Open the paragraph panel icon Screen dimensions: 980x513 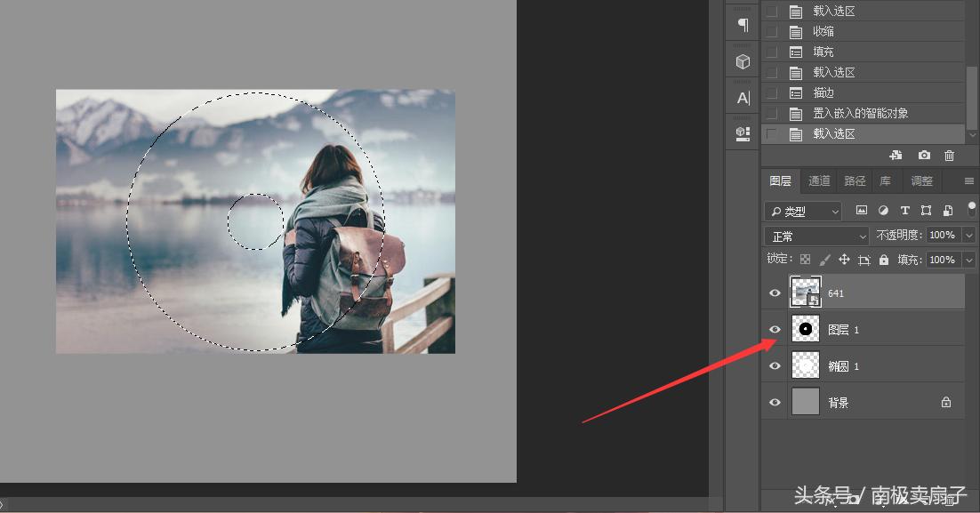(x=743, y=24)
